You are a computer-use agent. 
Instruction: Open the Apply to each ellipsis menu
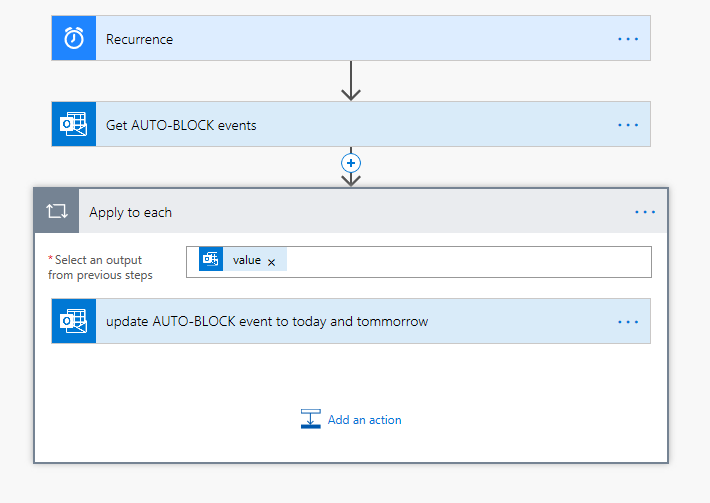(x=645, y=212)
